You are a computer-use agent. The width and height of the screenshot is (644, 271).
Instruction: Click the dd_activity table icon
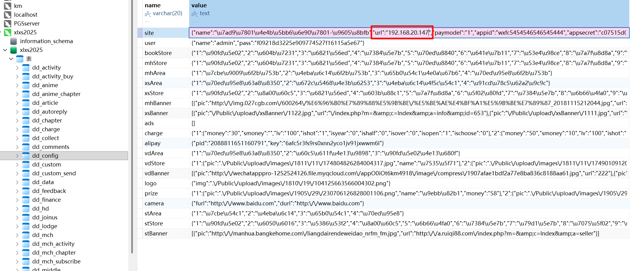click(x=26, y=67)
